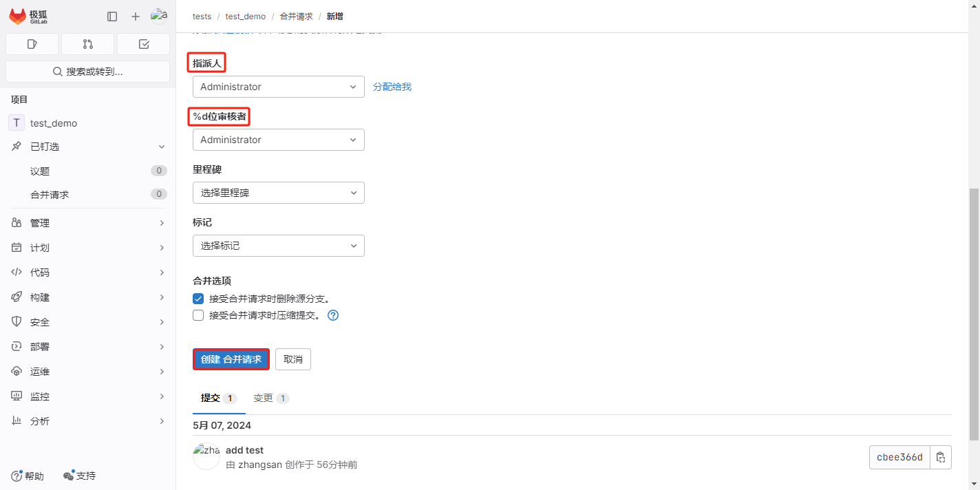Uncheck delete source branch on merge checkbox

coord(198,299)
